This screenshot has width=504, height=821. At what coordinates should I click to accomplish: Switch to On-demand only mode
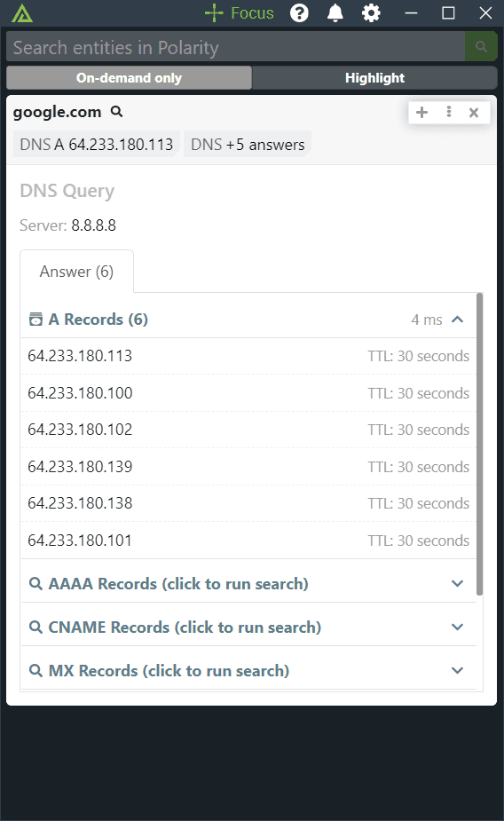tap(129, 78)
